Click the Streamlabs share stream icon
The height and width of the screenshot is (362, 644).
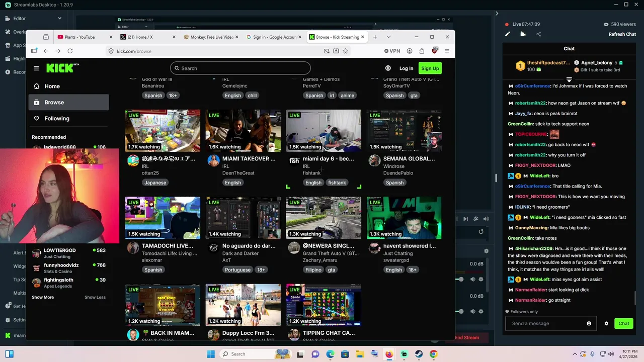click(538, 34)
